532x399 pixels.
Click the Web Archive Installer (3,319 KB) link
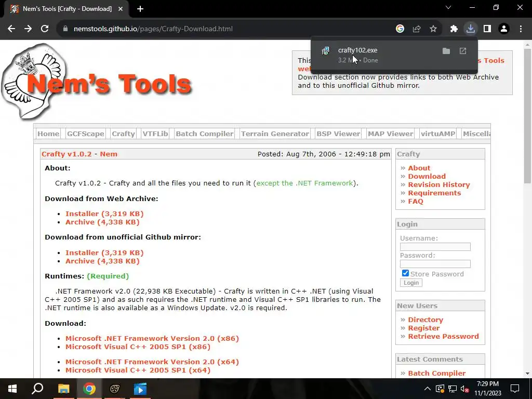coord(104,214)
